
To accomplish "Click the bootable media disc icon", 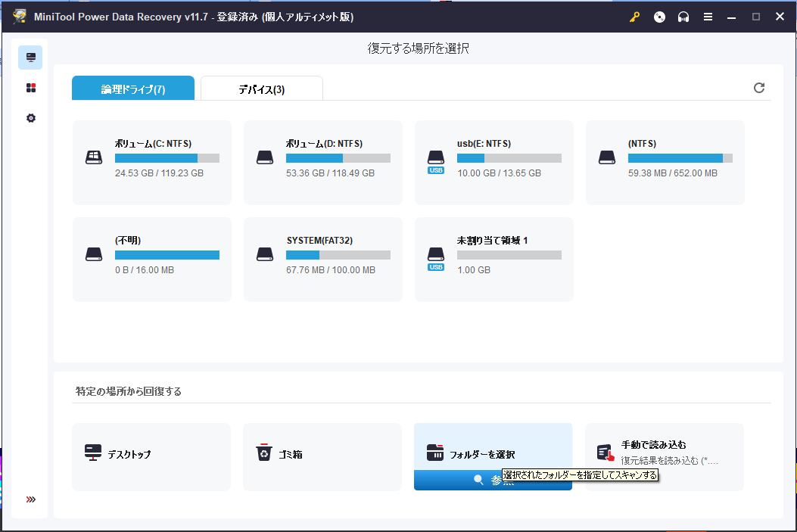I will coord(659,17).
